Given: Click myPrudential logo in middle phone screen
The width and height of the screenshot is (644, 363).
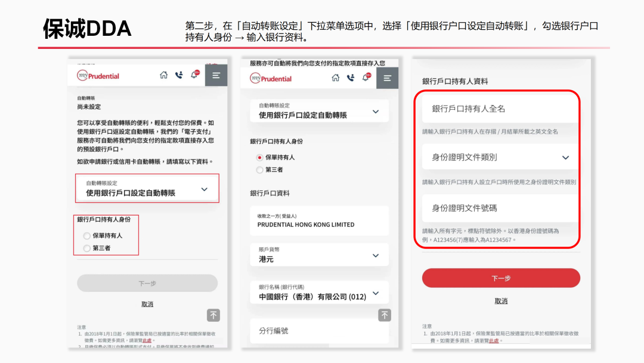Looking at the screenshot, I should [271, 79].
